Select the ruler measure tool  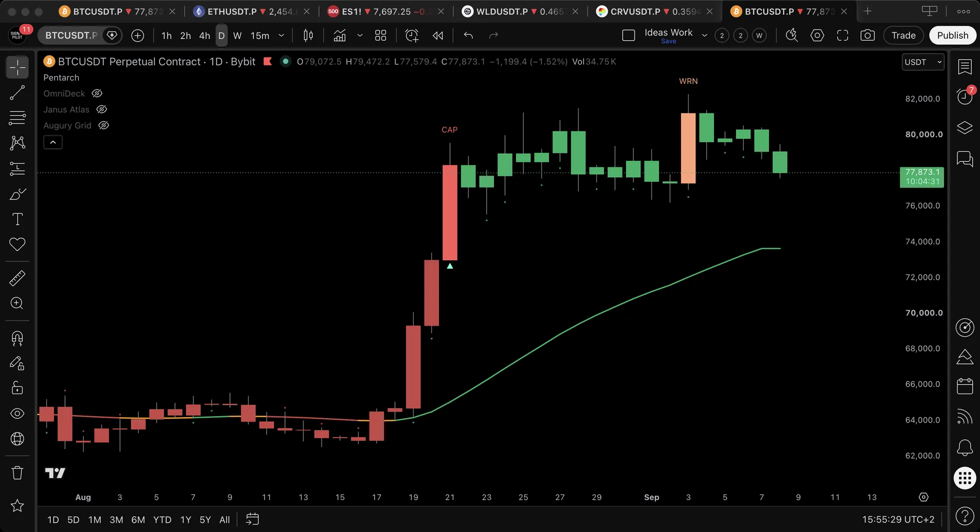17,278
